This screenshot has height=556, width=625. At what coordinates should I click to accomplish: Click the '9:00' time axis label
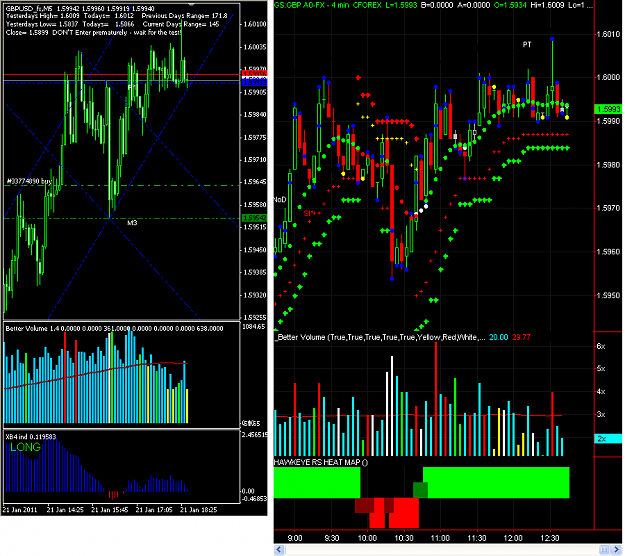pos(295,538)
